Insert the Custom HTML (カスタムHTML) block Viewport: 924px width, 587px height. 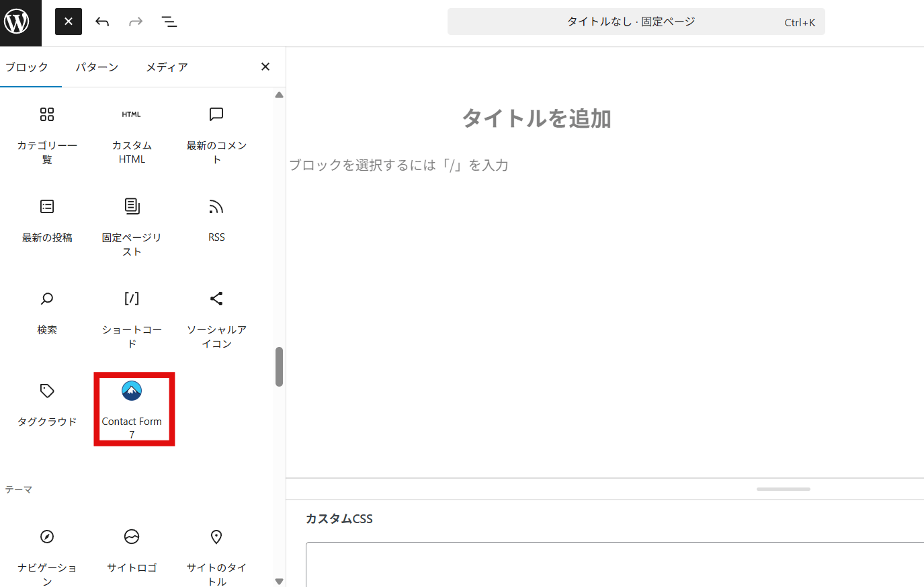132,134
